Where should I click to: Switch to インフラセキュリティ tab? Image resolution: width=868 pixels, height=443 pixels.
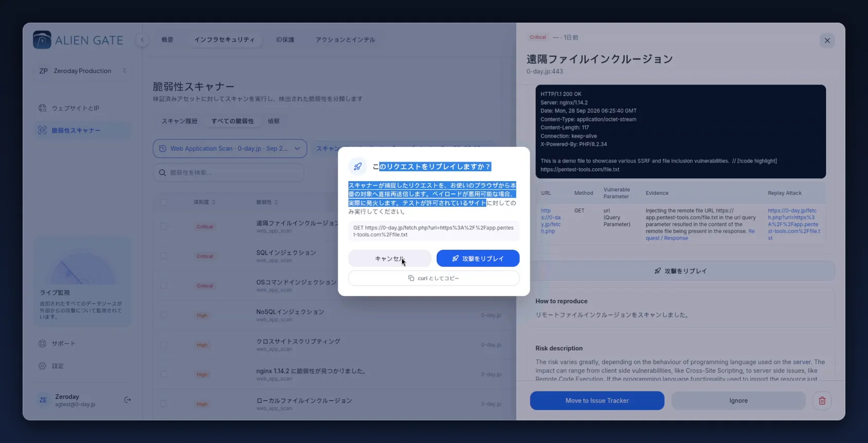tap(224, 40)
